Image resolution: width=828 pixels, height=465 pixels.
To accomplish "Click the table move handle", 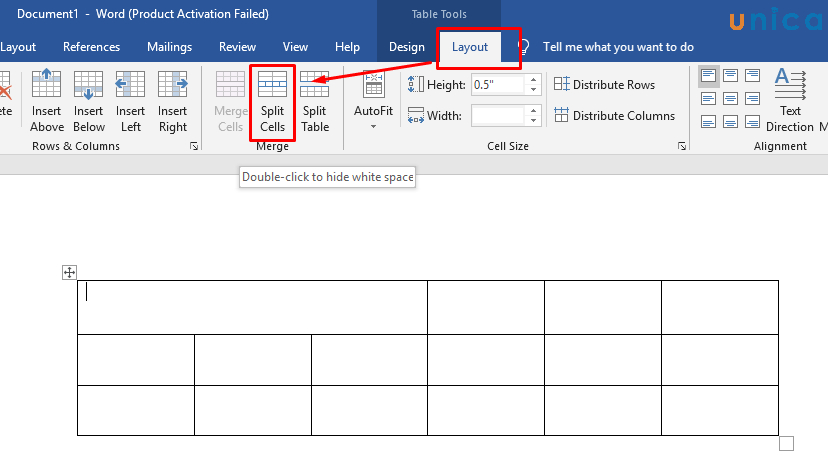I will coord(70,272).
